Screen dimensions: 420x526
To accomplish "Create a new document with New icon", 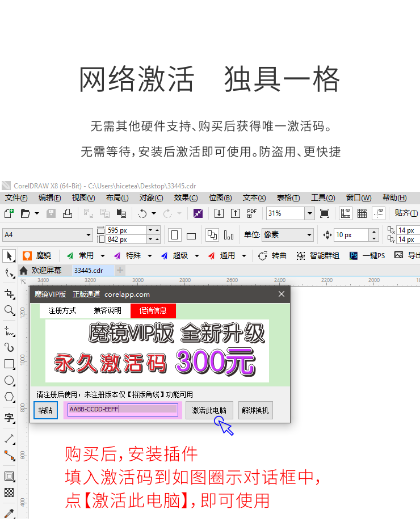I will coord(9,213).
